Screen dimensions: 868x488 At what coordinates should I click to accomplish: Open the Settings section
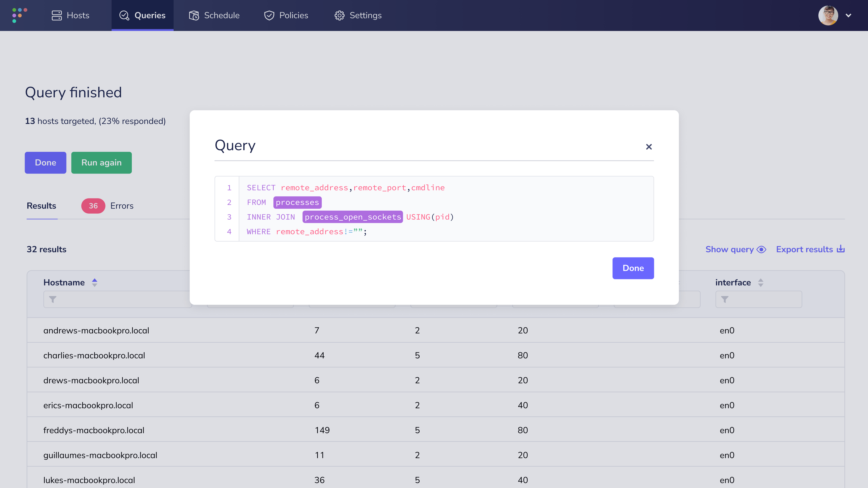coord(358,15)
